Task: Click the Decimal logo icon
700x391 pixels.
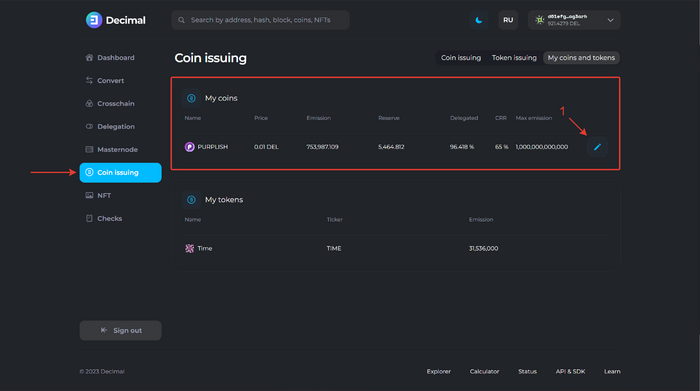Action: (x=94, y=20)
